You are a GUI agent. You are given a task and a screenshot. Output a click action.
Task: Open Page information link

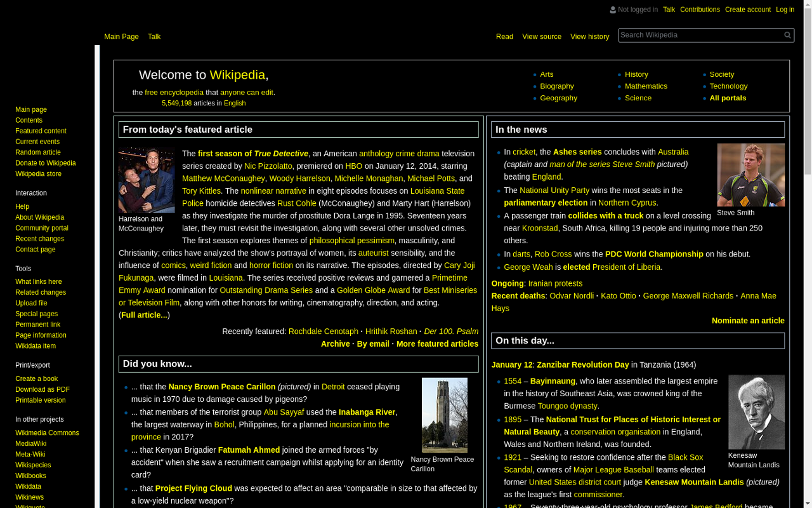click(x=41, y=336)
